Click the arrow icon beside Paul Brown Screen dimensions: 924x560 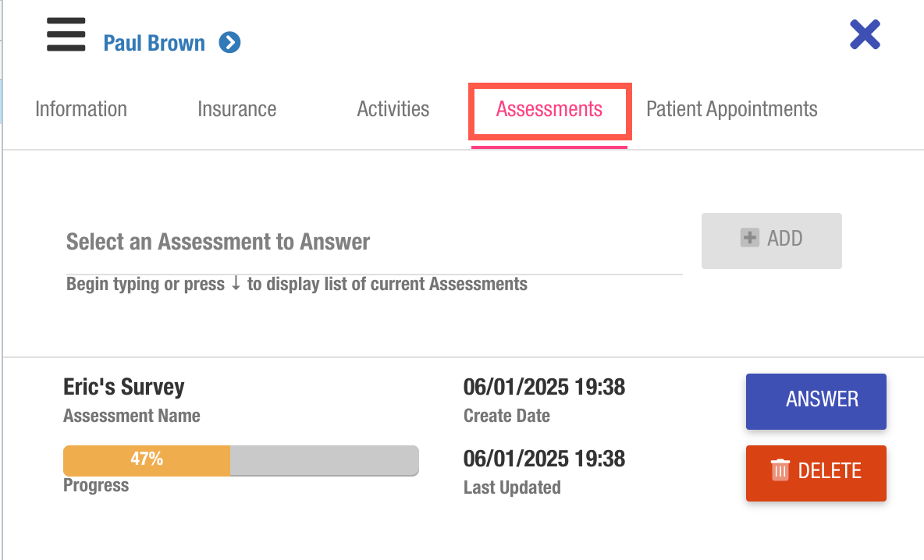(x=229, y=42)
